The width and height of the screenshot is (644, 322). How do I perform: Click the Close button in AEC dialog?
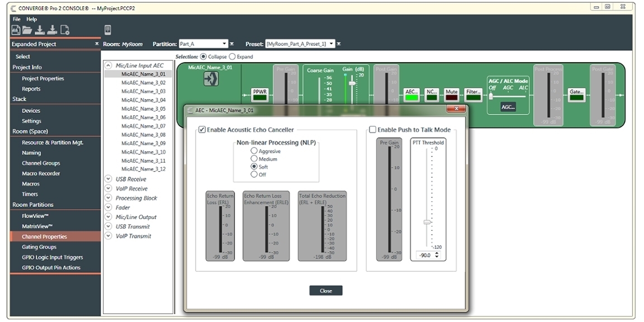[326, 291]
